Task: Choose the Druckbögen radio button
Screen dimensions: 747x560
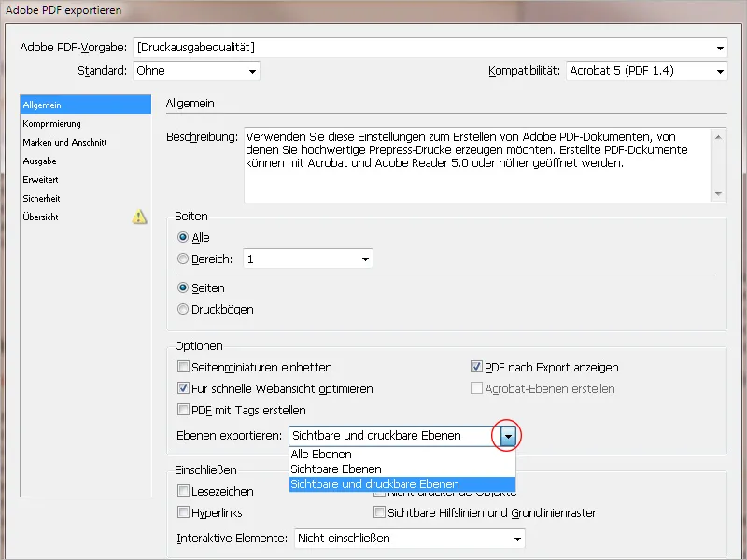Action: pos(183,309)
